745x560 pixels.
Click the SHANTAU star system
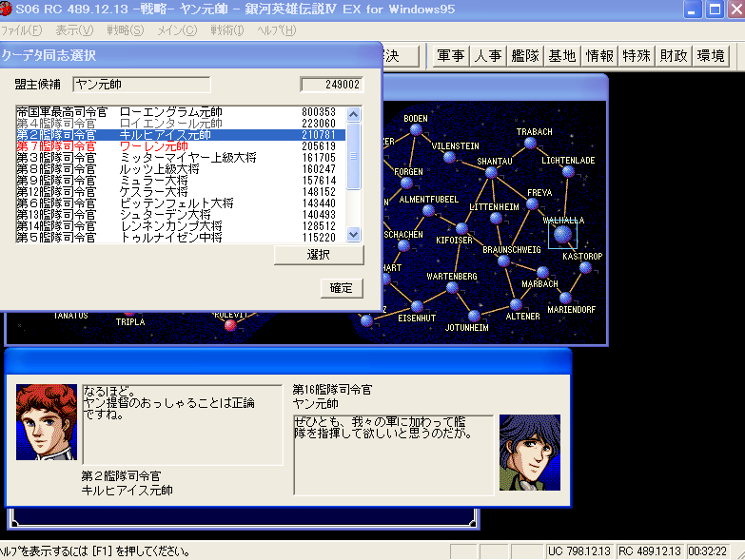(491, 172)
